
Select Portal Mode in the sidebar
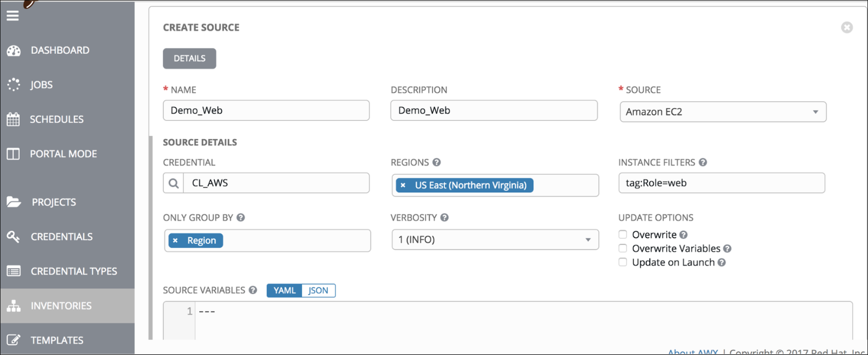[67, 154]
